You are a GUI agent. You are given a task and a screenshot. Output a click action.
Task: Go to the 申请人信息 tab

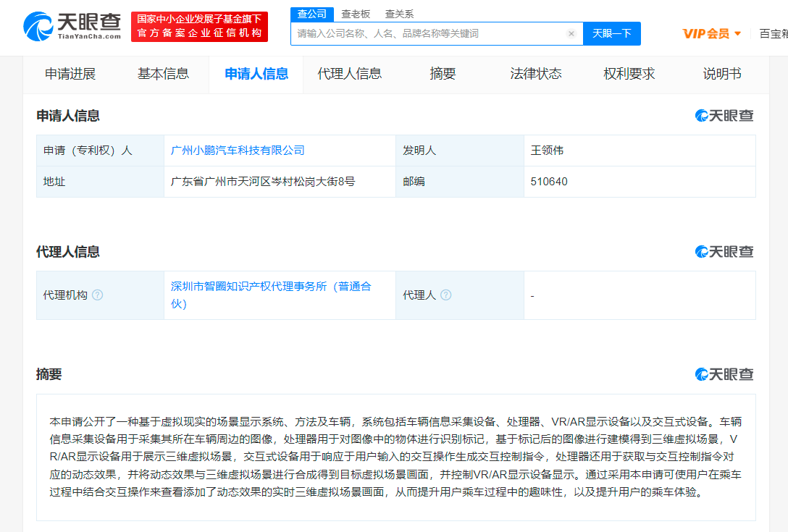[x=256, y=74]
